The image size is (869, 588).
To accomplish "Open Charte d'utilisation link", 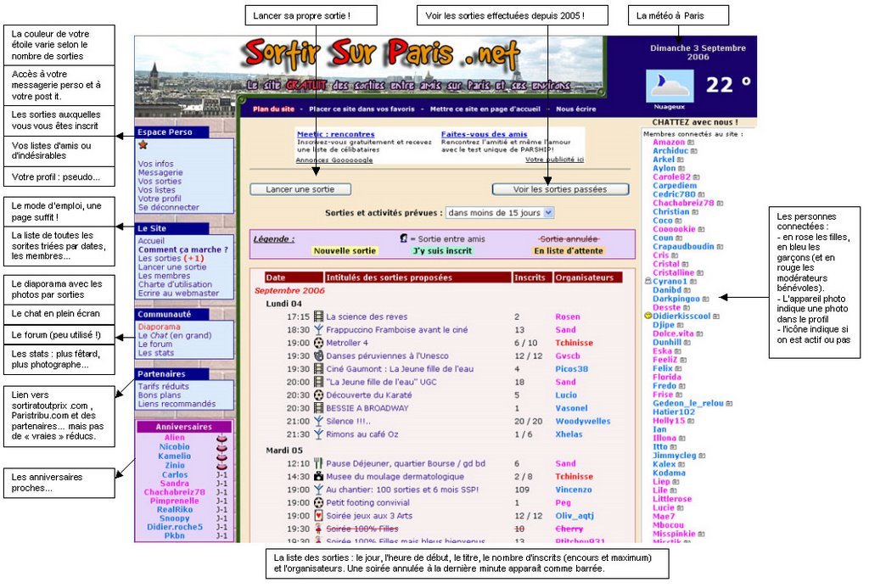I will [x=175, y=284].
